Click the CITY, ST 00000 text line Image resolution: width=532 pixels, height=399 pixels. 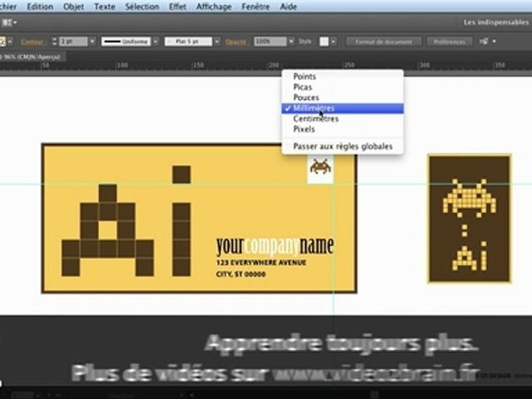tap(241, 274)
